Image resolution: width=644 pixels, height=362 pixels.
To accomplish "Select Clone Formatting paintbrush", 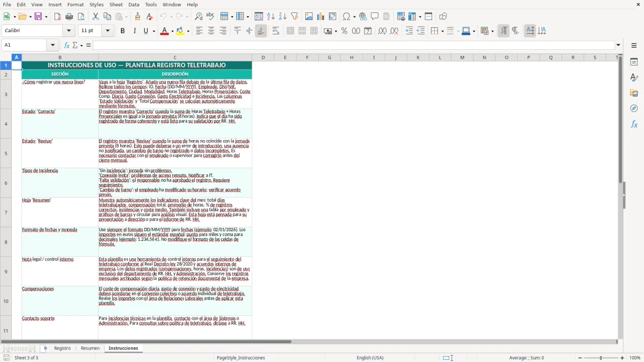I will (137, 17).
